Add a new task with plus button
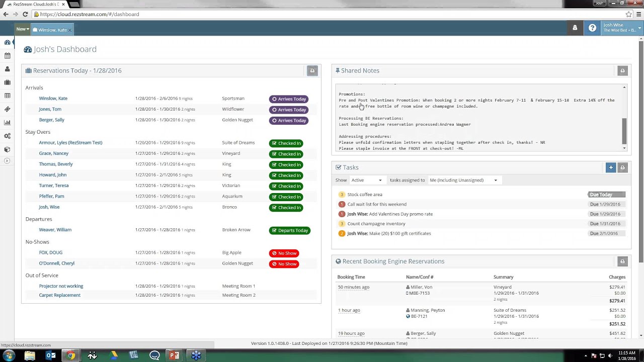The image size is (644, 362). pos(611,167)
